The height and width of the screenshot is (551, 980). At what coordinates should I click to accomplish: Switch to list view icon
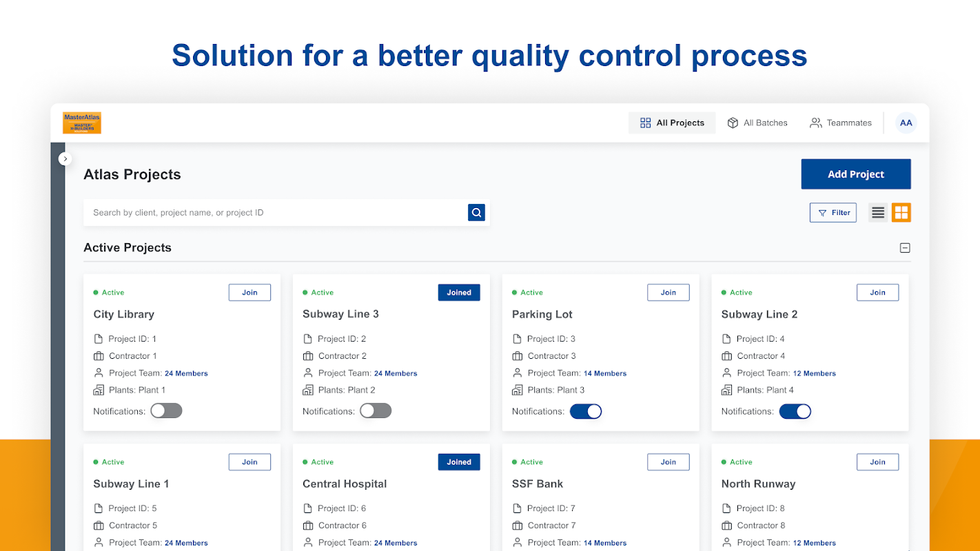pos(877,213)
